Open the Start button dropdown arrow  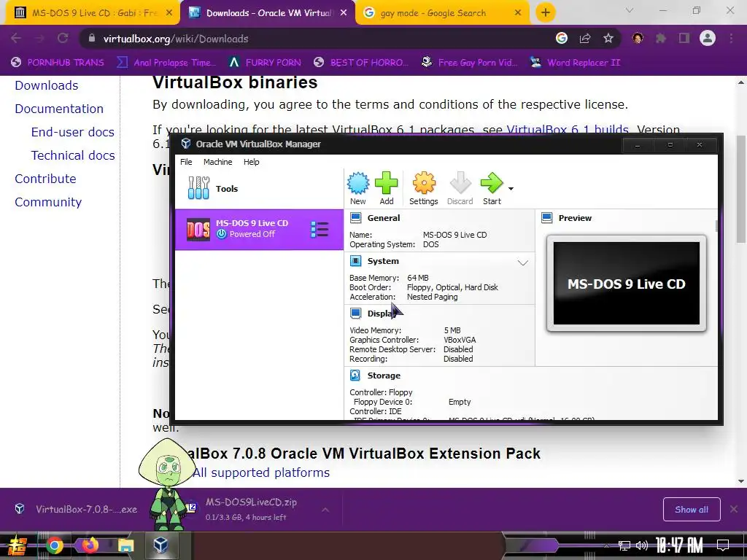(x=511, y=189)
